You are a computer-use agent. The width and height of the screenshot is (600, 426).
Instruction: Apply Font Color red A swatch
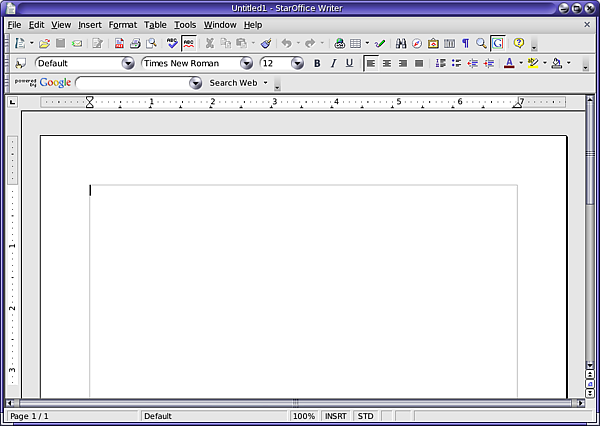coord(509,63)
